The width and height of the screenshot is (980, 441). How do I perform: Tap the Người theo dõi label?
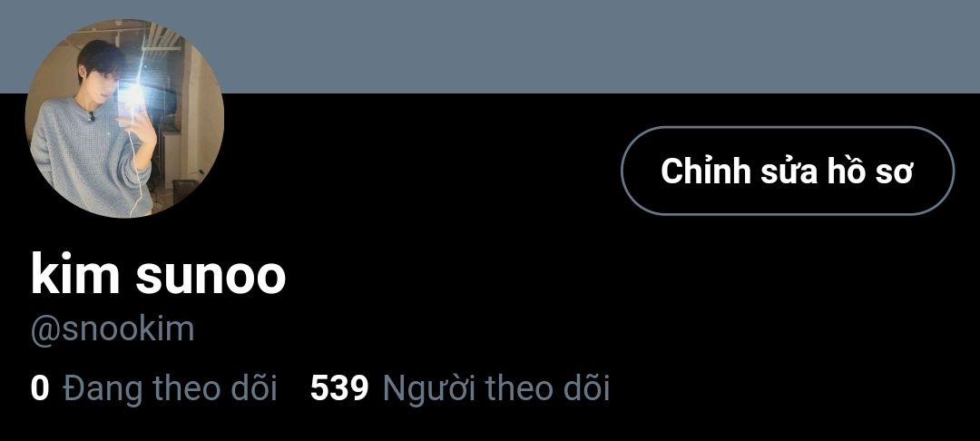click(x=495, y=387)
